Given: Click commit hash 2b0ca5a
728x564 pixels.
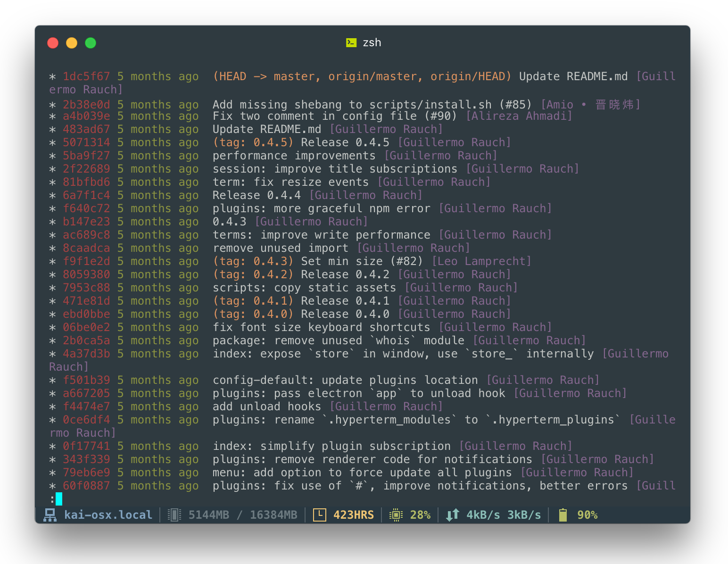Looking at the screenshot, I should 86,340.
